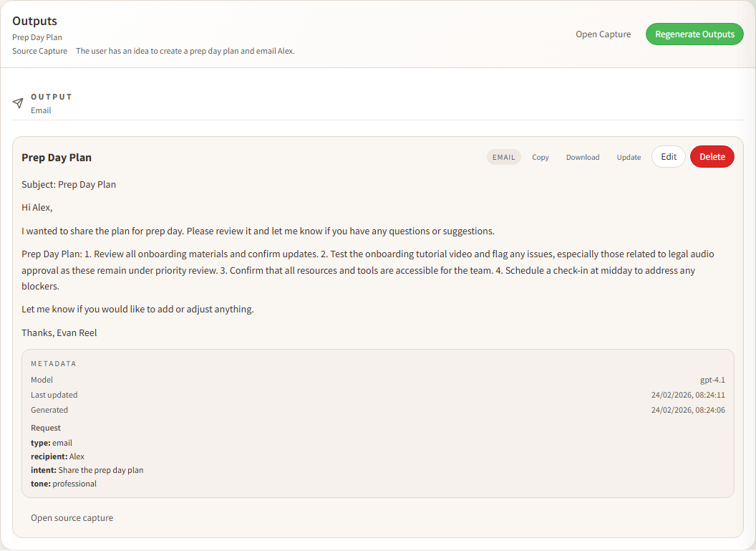
Task: Delete the Prep Day Plan output
Action: click(712, 156)
